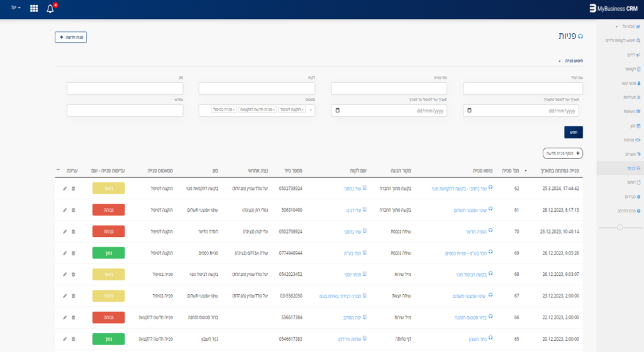Open customer link תומר יוסף
The width and height of the screenshot is (644, 352).
353,275
